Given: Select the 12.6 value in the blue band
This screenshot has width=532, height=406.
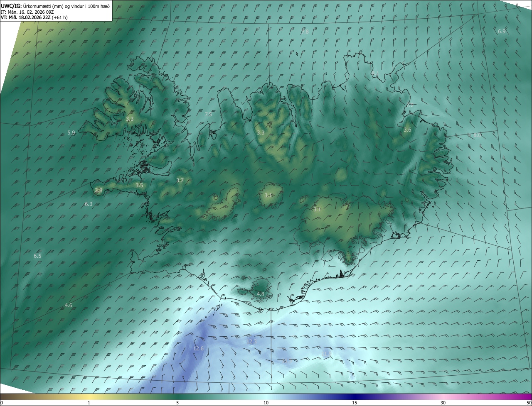Looking at the screenshot, I should (199, 349).
